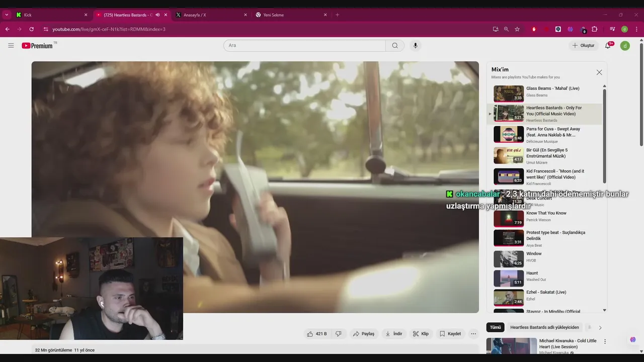Open YouTube notifications bell
The width and height of the screenshot is (644, 362).
tap(608, 45)
